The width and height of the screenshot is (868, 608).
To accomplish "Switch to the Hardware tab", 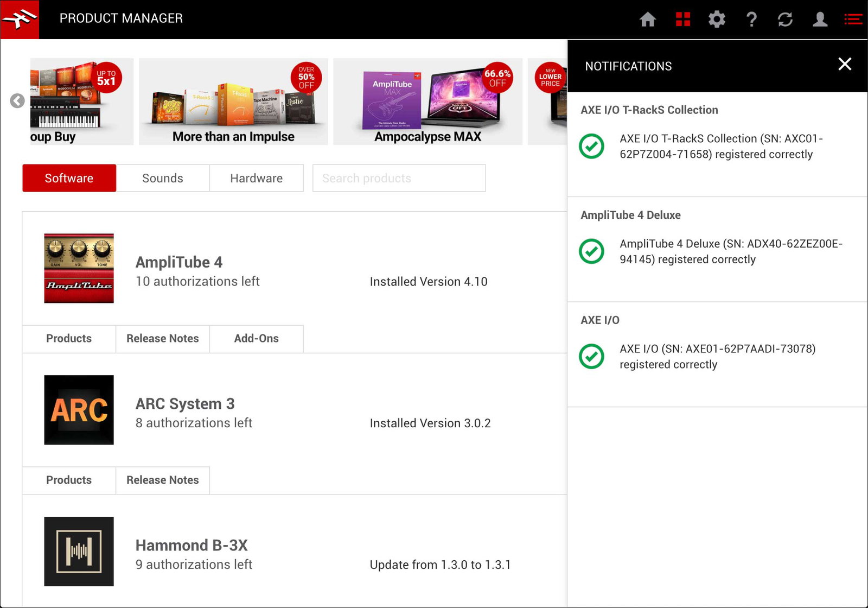I will (257, 178).
